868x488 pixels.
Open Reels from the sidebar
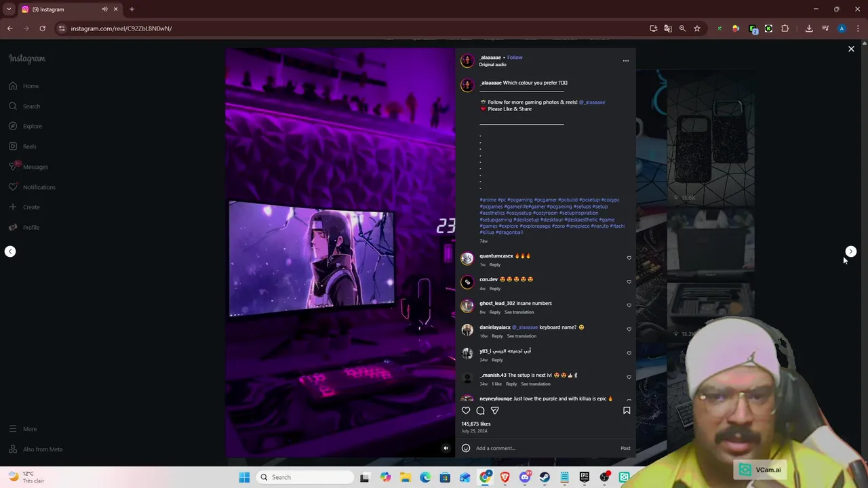point(23,146)
